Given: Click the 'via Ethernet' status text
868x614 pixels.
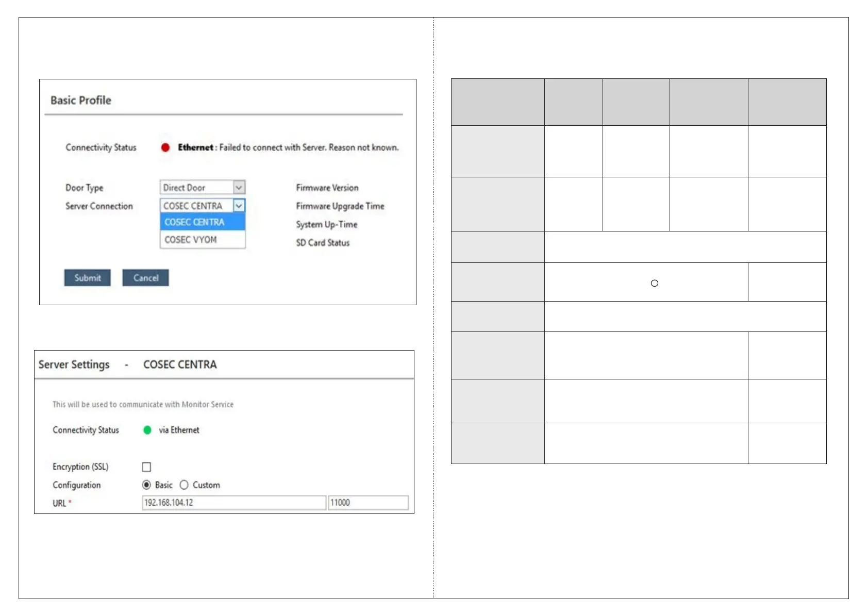Looking at the screenshot, I should click(x=179, y=430).
